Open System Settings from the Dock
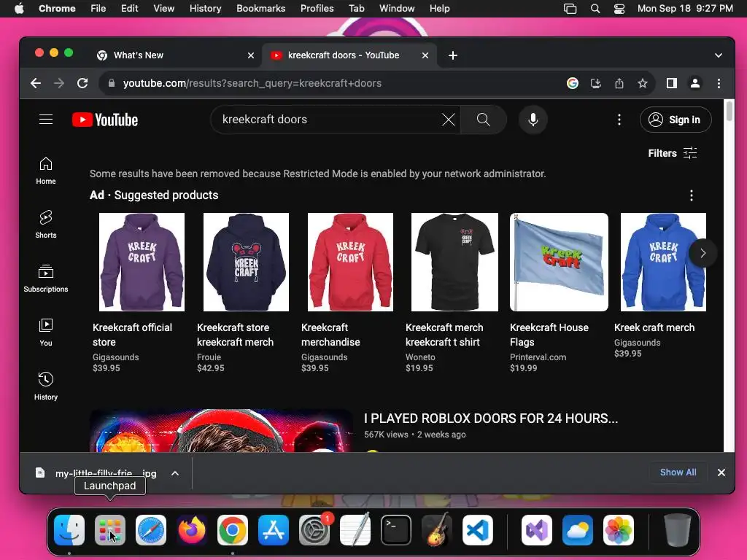The image size is (747, 560). pyautogui.click(x=314, y=530)
